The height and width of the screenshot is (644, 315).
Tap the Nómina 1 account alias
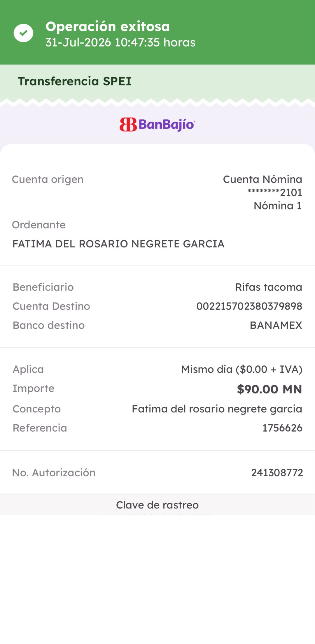pyautogui.click(x=278, y=206)
